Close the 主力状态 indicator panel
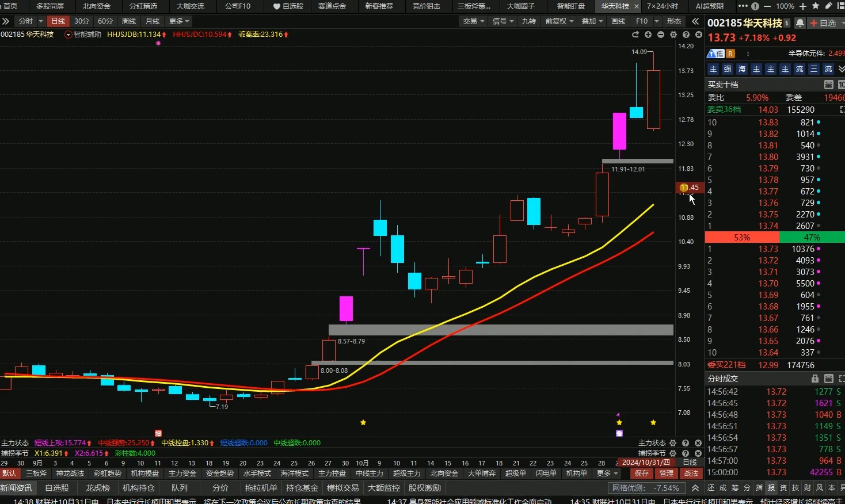This screenshot has height=504, width=845. [698, 443]
